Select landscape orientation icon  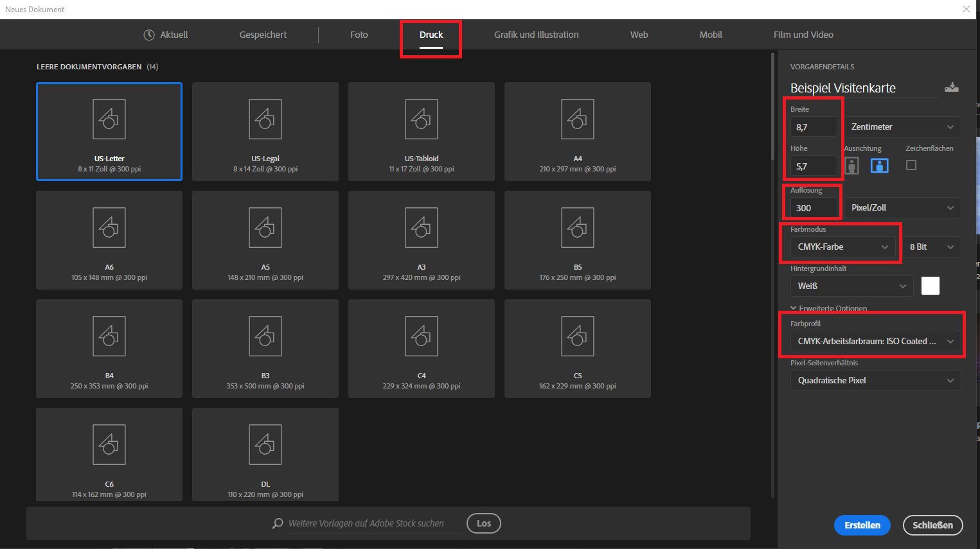879,166
